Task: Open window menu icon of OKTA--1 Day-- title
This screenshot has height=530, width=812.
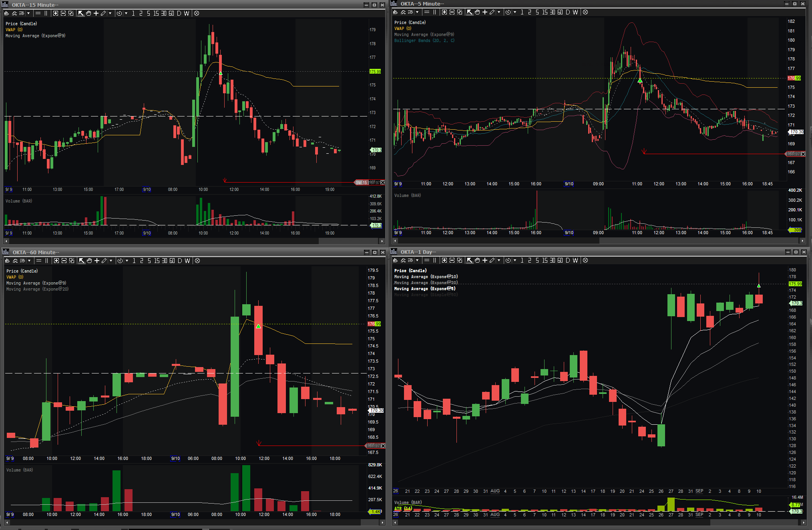Action: pyautogui.click(x=394, y=252)
